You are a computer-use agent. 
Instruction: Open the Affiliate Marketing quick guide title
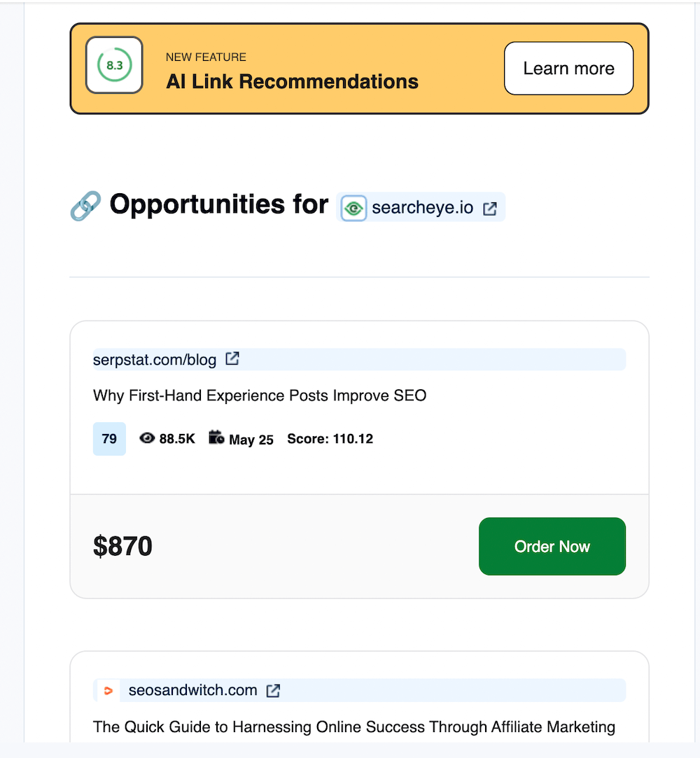click(x=354, y=727)
